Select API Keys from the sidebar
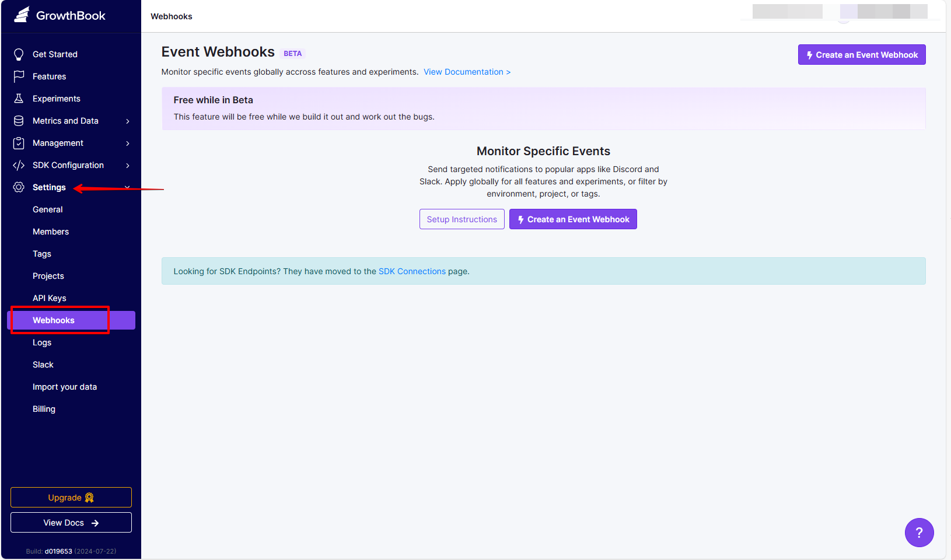 50,297
